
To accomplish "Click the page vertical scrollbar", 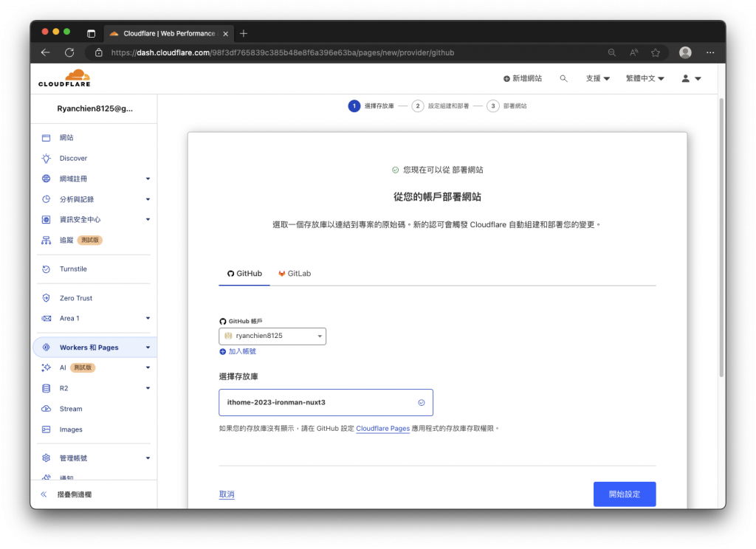I will click(x=721, y=237).
